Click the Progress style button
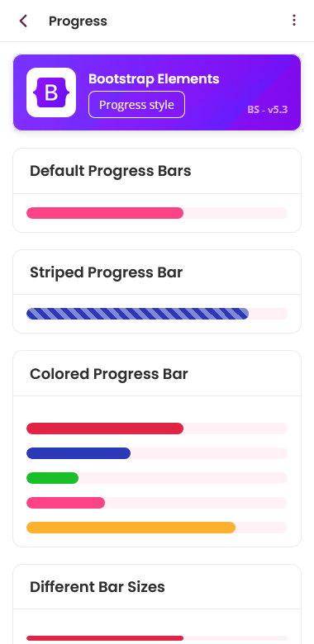314x644 pixels. pyautogui.click(x=136, y=105)
